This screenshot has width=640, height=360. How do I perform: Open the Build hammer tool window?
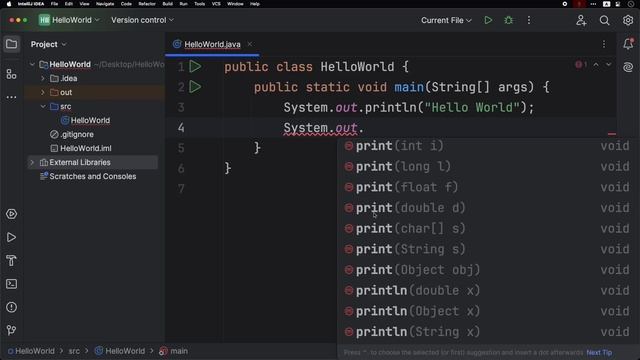(11, 260)
